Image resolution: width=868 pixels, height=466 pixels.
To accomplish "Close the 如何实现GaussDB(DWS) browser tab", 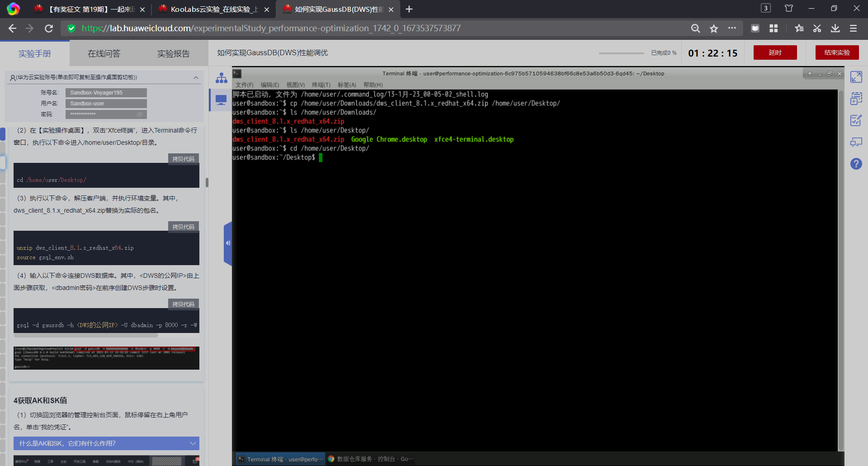I will tap(391, 10).
